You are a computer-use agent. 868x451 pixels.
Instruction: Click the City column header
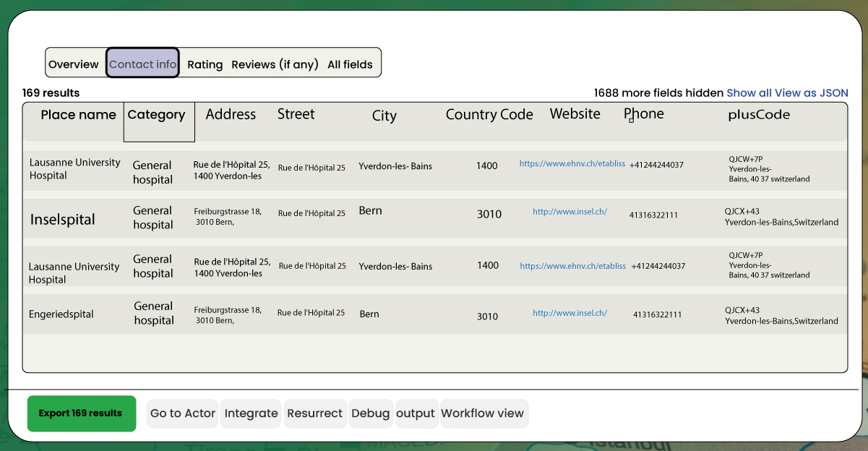[x=384, y=116]
